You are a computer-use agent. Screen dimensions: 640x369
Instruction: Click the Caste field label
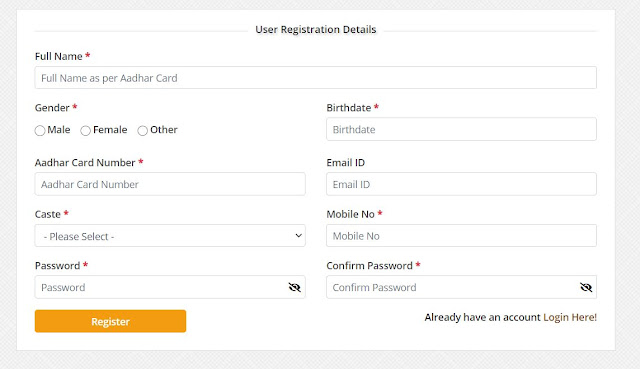click(x=48, y=214)
